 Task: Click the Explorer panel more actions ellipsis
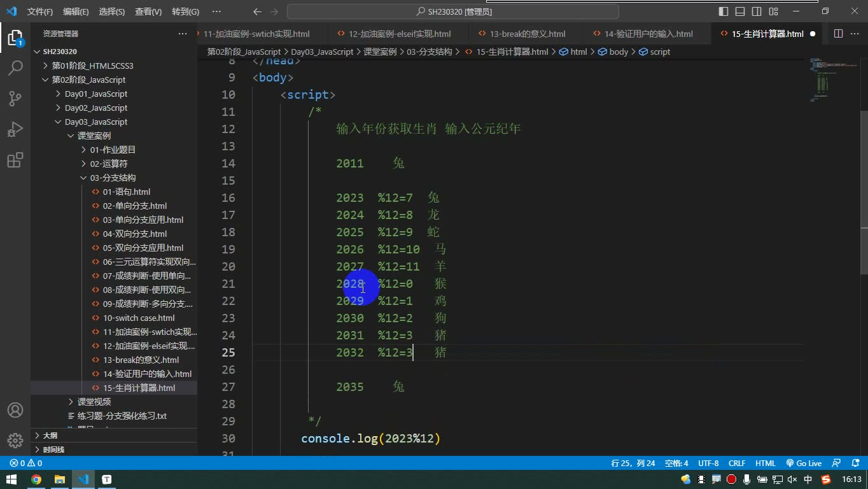point(183,34)
